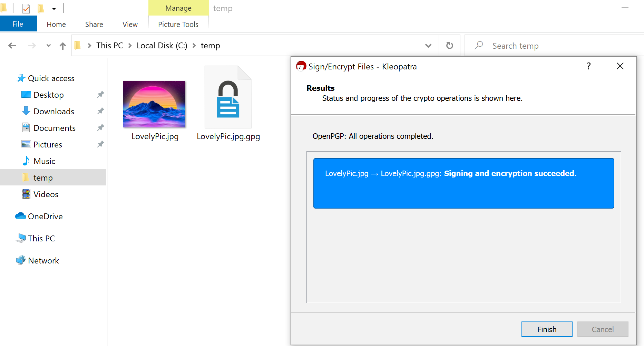Open Downloads in the navigation pane
Image resolution: width=644 pixels, height=346 pixels.
[x=54, y=112]
